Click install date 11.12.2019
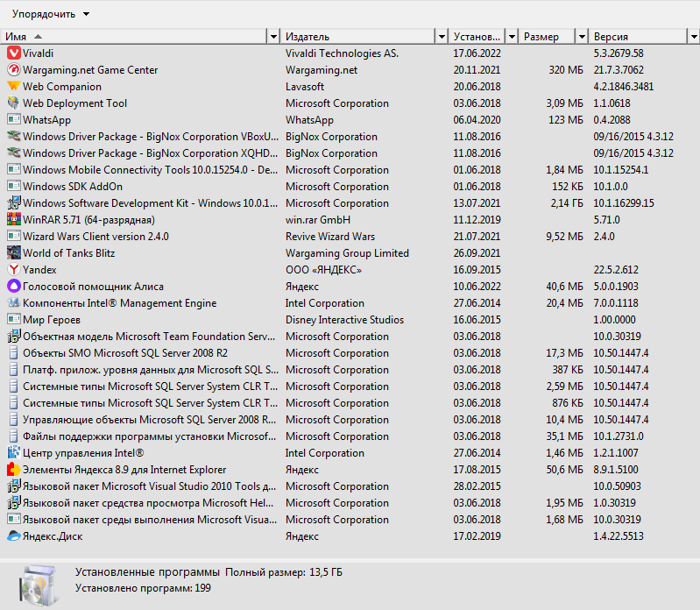 477,220
